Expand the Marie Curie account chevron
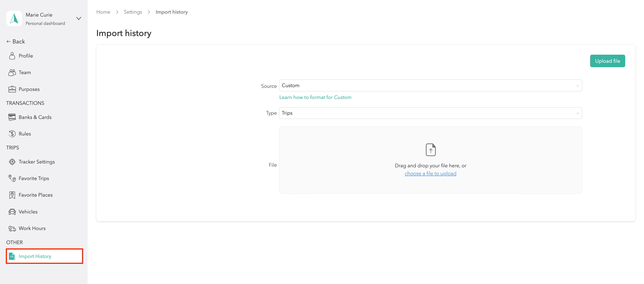 click(x=79, y=19)
